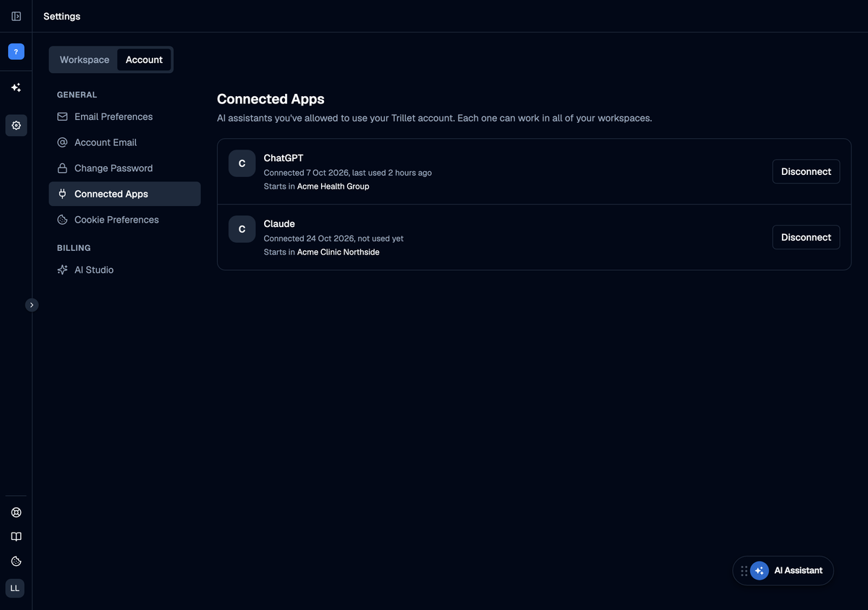This screenshot has height=610, width=868.
Task: Click the Acme Health Group workspace text
Action: [333, 186]
